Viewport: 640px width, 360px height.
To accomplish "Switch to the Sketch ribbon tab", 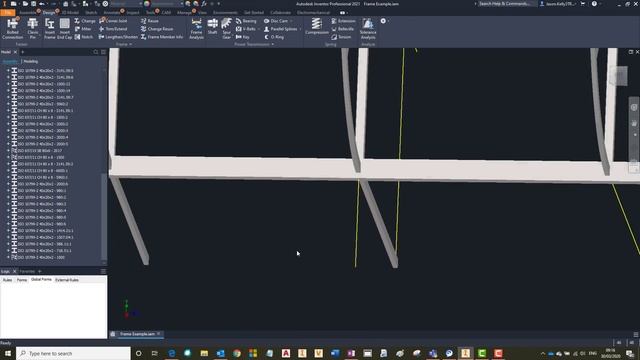I will (x=91, y=13).
